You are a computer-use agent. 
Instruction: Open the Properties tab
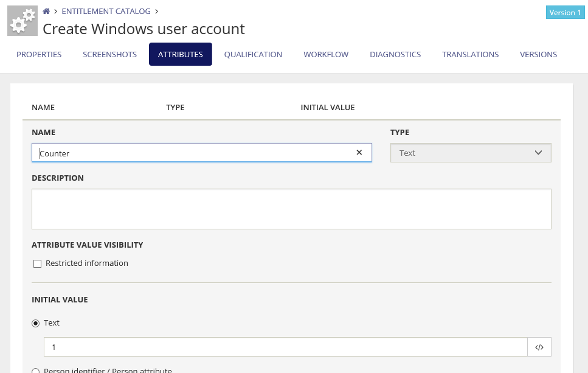[39, 54]
